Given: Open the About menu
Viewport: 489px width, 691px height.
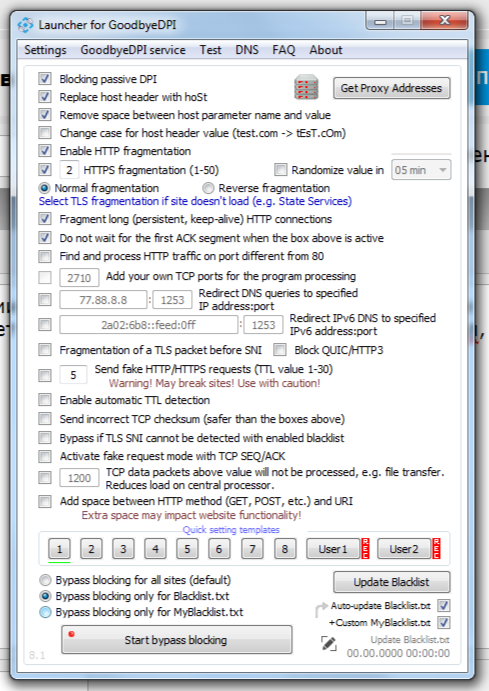Looking at the screenshot, I should [326, 50].
